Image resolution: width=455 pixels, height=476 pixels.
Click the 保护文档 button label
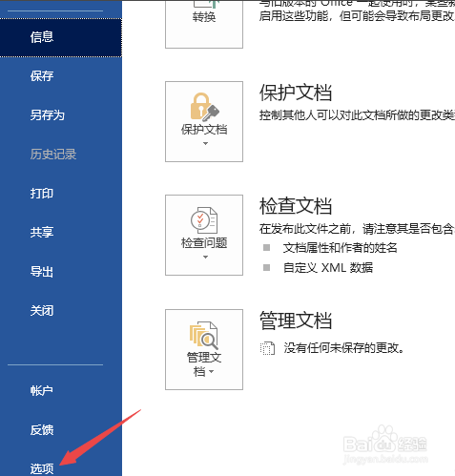coord(204,130)
